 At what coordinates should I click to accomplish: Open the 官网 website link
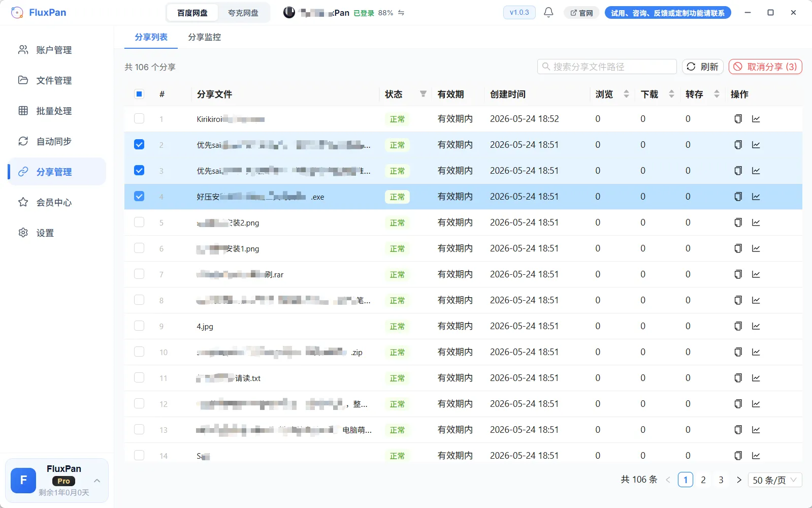pos(581,13)
